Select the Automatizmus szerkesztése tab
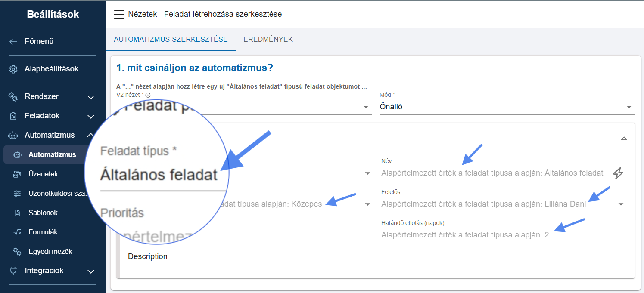The image size is (644, 293). coord(171,39)
